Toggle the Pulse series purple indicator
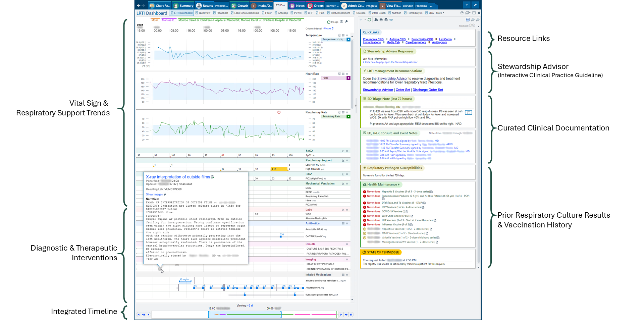This screenshot has width=644, height=322. (348, 78)
